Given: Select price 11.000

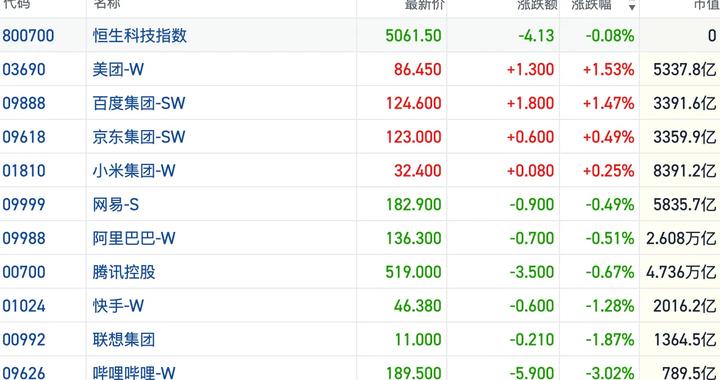Looking at the screenshot, I should (x=418, y=340).
